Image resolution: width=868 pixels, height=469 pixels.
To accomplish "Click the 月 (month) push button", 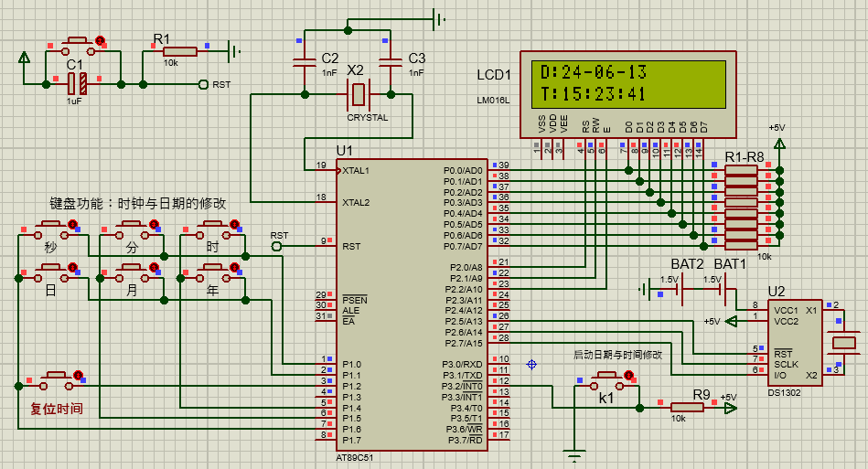I will pos(131,274).
